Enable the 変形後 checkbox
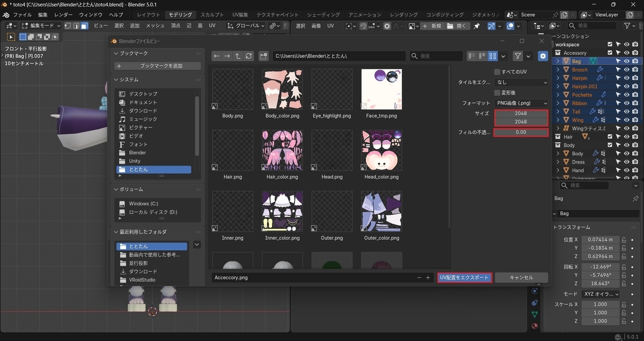The width and height of the screenshot is (644, 341). [x=497, y=92]
